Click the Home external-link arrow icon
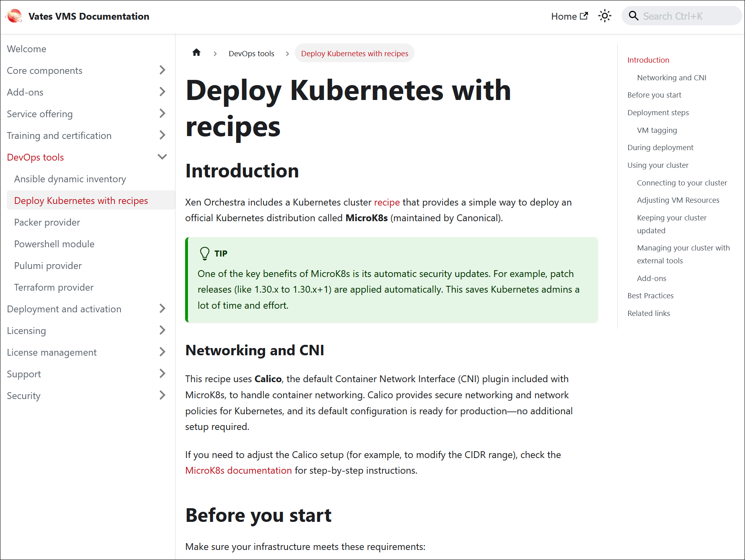This screenshot has width=745, height=560. click(584, 16)
